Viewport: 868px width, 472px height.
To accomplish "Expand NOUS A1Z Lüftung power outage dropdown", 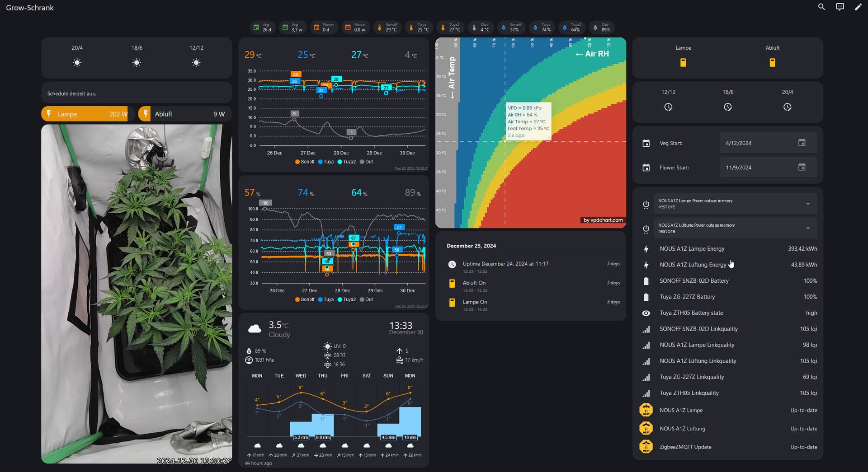I will click(x=808, y=228).
